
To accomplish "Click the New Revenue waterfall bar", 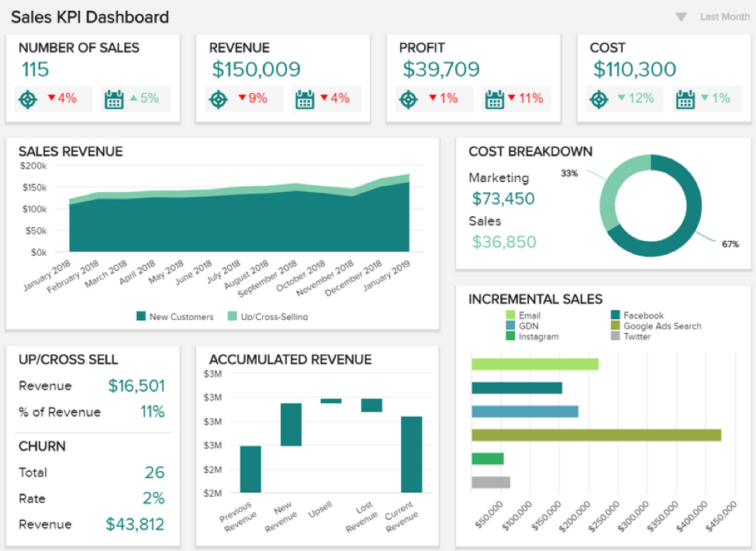I will point(292,425).
